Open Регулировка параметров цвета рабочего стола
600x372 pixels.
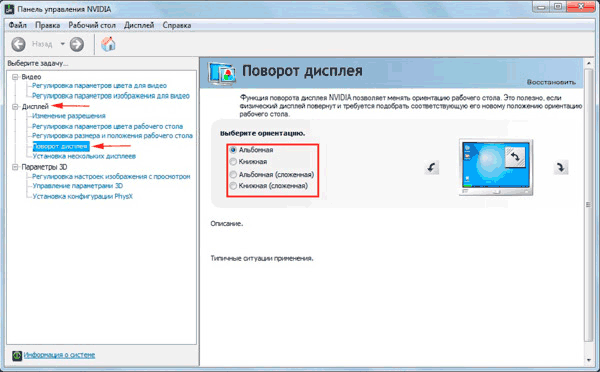(108, 126)
